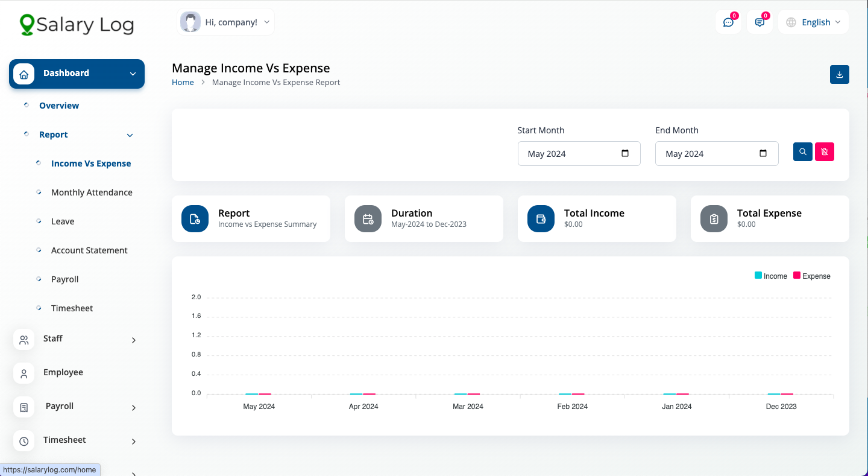Click the End Month calendar picker icon
868x476 pixels.
pos(763,153)
